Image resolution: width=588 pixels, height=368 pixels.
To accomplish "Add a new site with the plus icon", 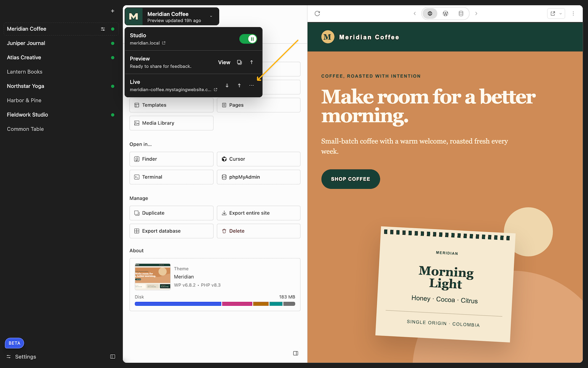I will coord(113,11).
